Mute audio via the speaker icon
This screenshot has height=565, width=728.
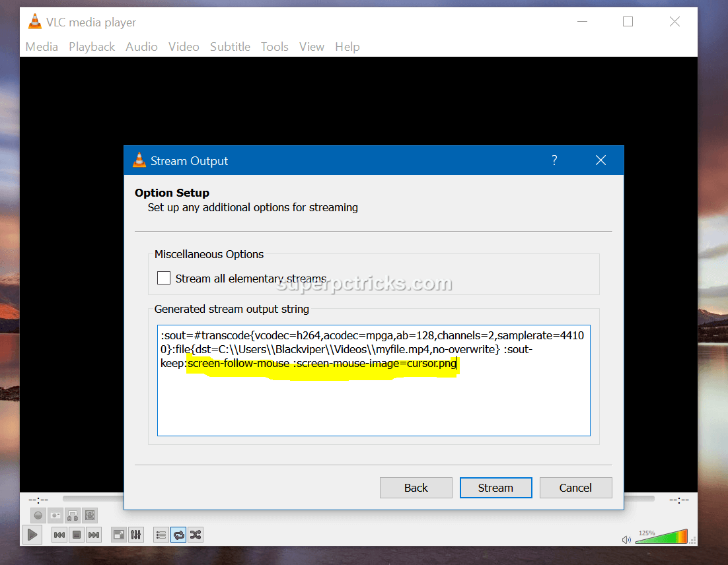[x=626, y=539]
